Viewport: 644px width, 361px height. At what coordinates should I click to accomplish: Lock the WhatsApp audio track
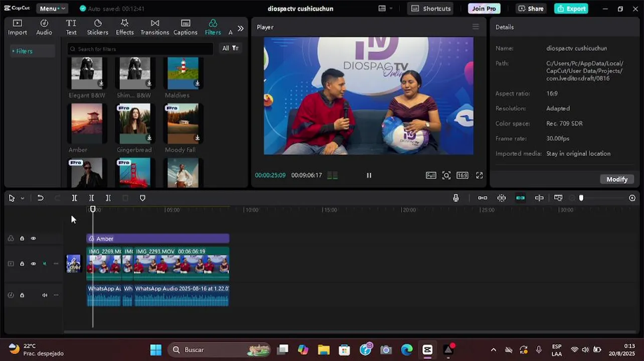coord(22,295)
